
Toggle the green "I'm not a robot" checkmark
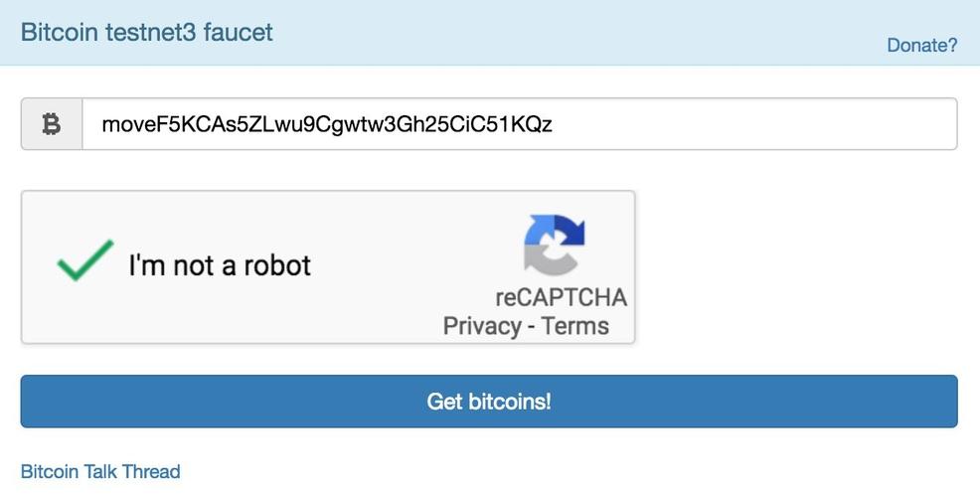tap(84, 260)
